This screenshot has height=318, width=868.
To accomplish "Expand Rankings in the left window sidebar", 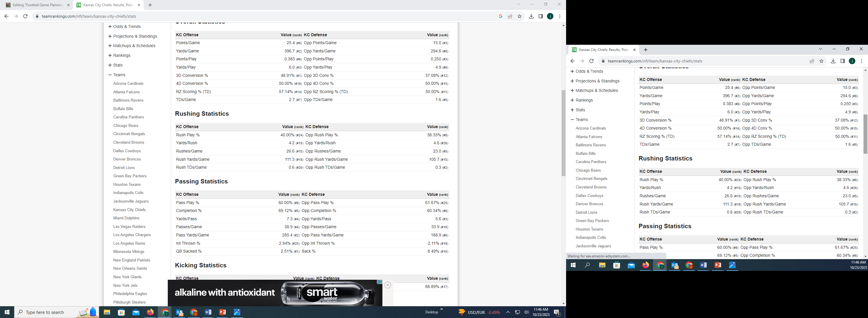I will click(x=119, y=56).
